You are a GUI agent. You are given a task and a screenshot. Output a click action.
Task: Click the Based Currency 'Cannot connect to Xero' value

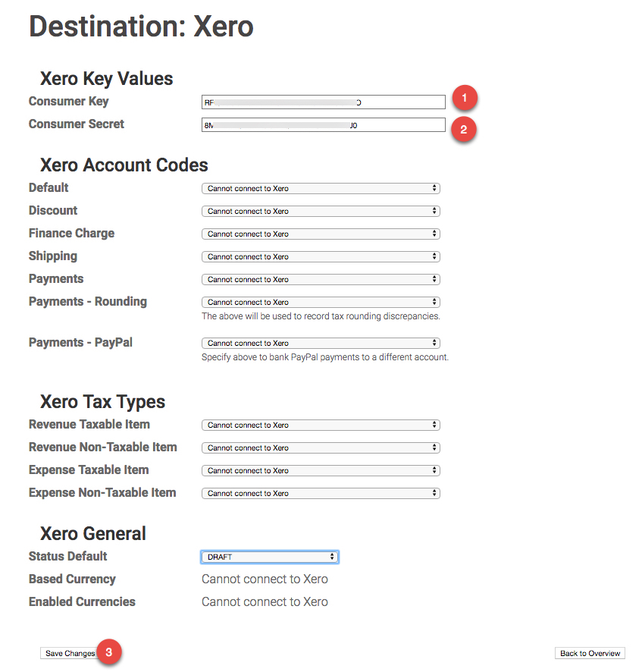click(x=265, y=579)
